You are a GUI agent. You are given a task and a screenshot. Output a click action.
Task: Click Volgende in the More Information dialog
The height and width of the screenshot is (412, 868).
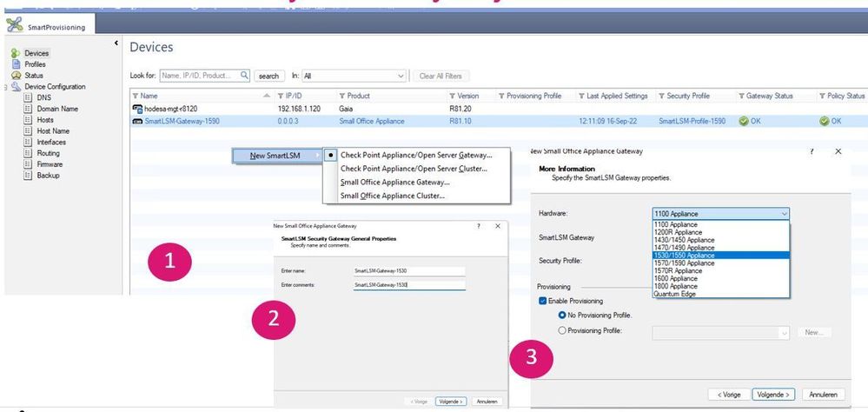pos(772,394)
